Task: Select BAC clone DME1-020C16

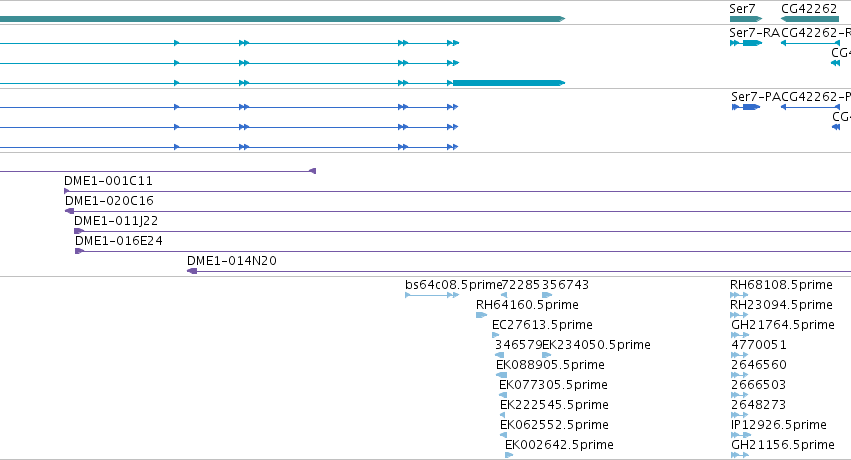Action: click(110, 201)
